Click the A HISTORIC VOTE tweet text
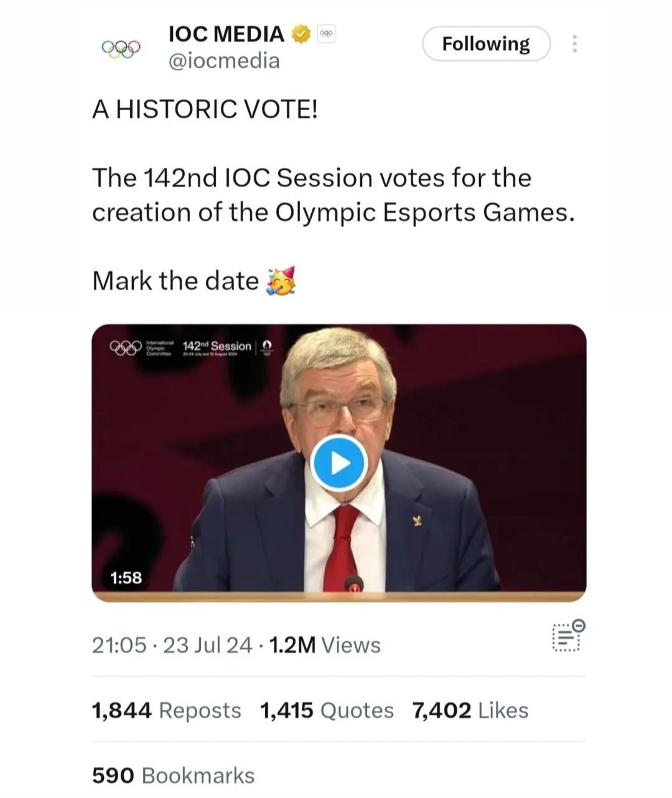 205,110
